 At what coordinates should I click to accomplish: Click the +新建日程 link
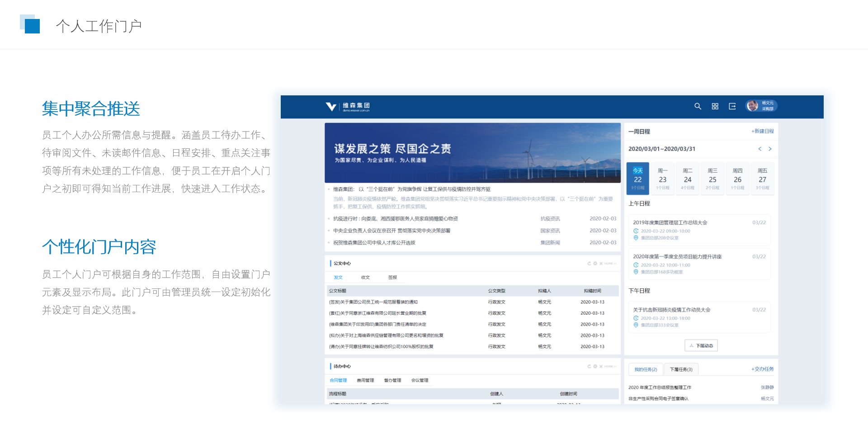[762, 132]
